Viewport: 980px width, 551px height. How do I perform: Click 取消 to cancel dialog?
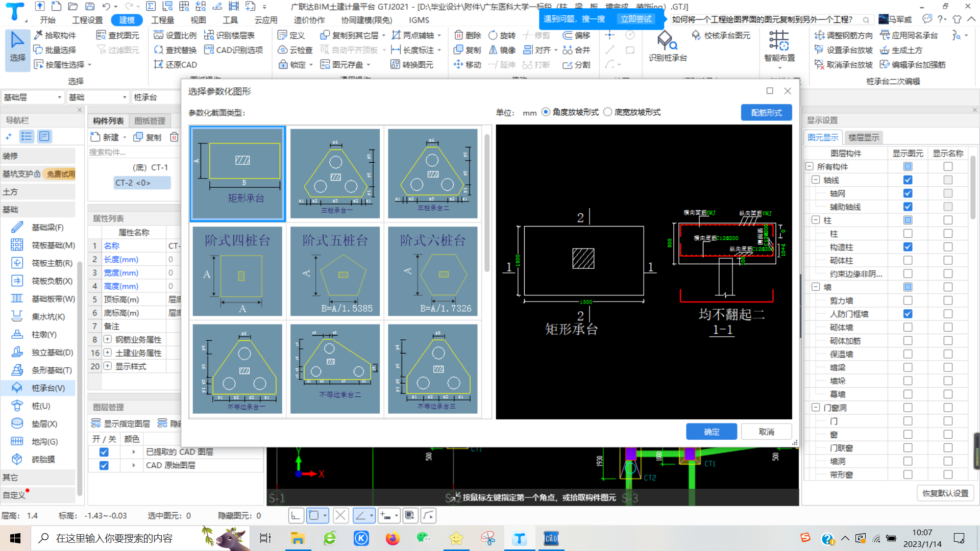click(766, 432)
